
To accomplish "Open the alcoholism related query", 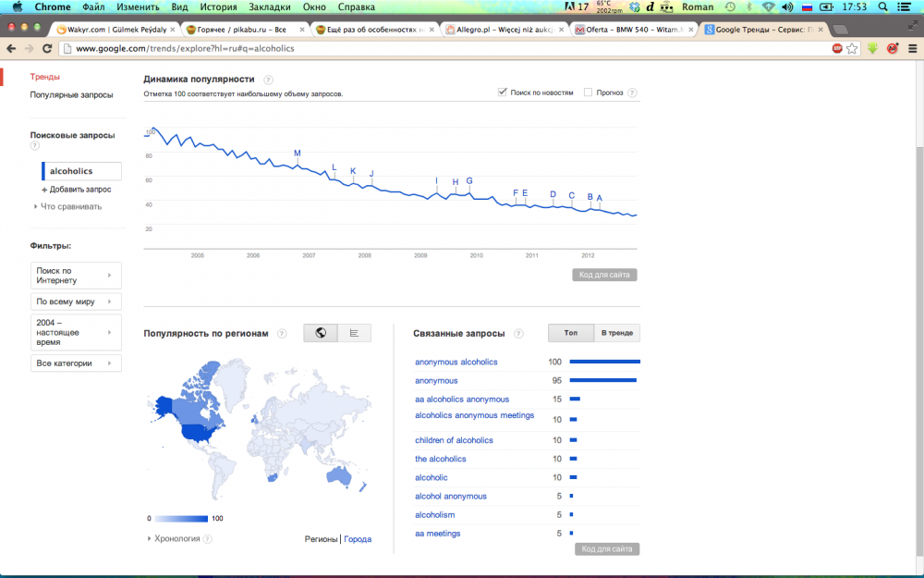I will tap(435, 515).
